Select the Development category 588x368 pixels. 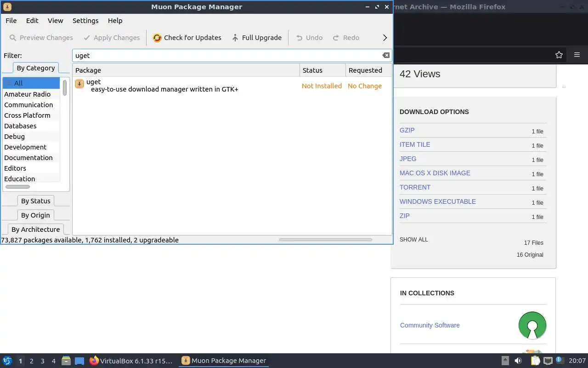coord(31,147)
